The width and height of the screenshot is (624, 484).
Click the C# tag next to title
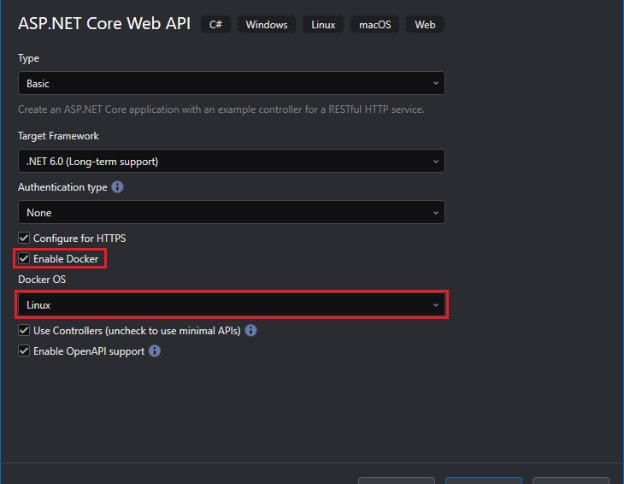pos(215,25)
